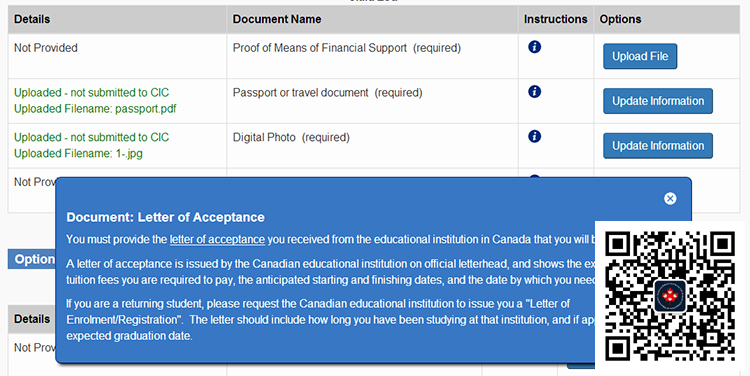750x376 pixels.
Task: Click the maple leaf logo inside QR code
Action: point(670,297)
